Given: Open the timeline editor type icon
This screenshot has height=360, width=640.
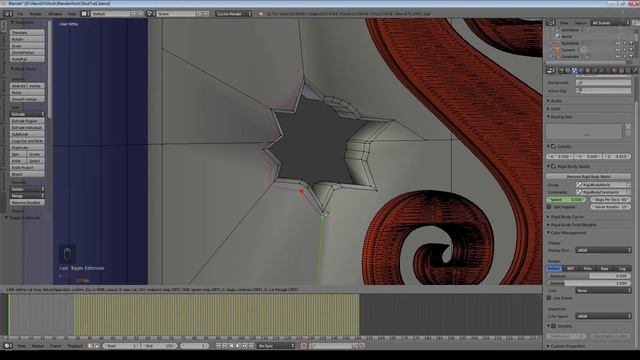Looking at the screenshot, I should coord(7,346).
